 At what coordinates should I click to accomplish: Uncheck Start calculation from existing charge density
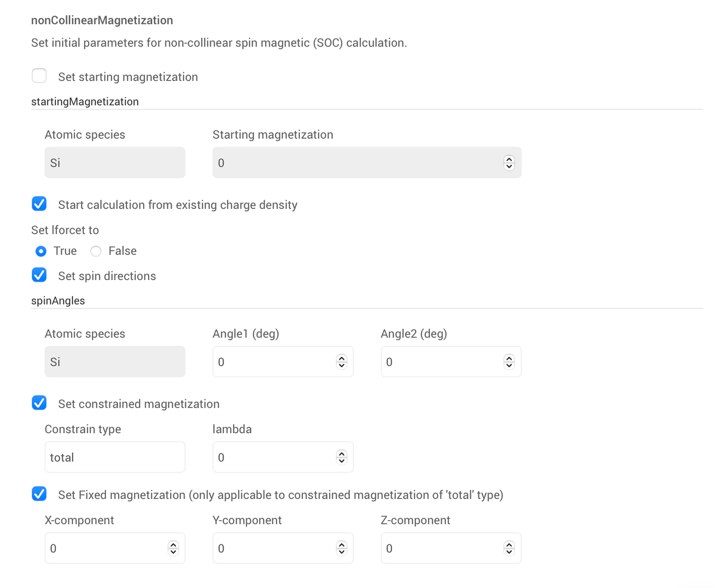pos(39,204)
